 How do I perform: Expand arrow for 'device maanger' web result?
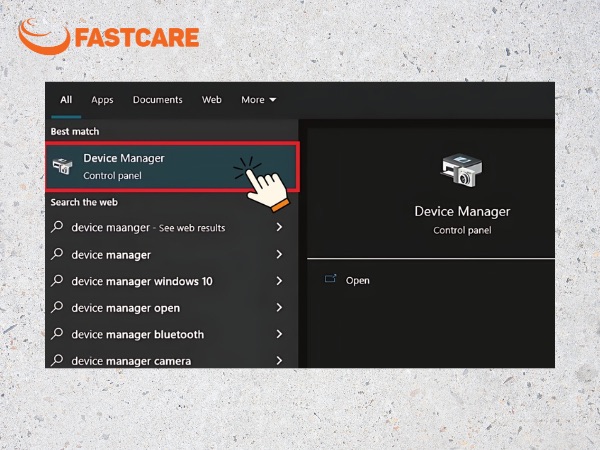click(x=279, y=227)
